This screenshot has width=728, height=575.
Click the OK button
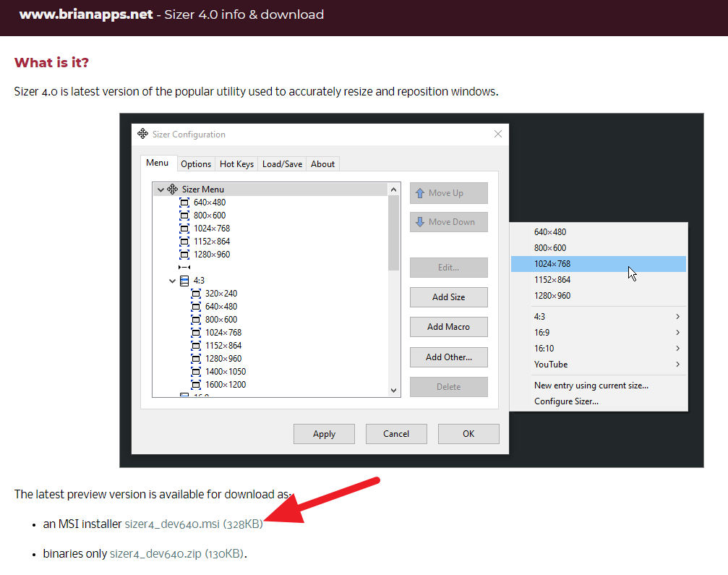click(468, 434)
